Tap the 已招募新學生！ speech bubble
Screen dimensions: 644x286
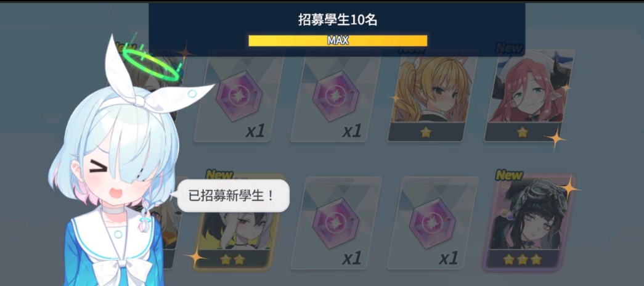(234, 195)
